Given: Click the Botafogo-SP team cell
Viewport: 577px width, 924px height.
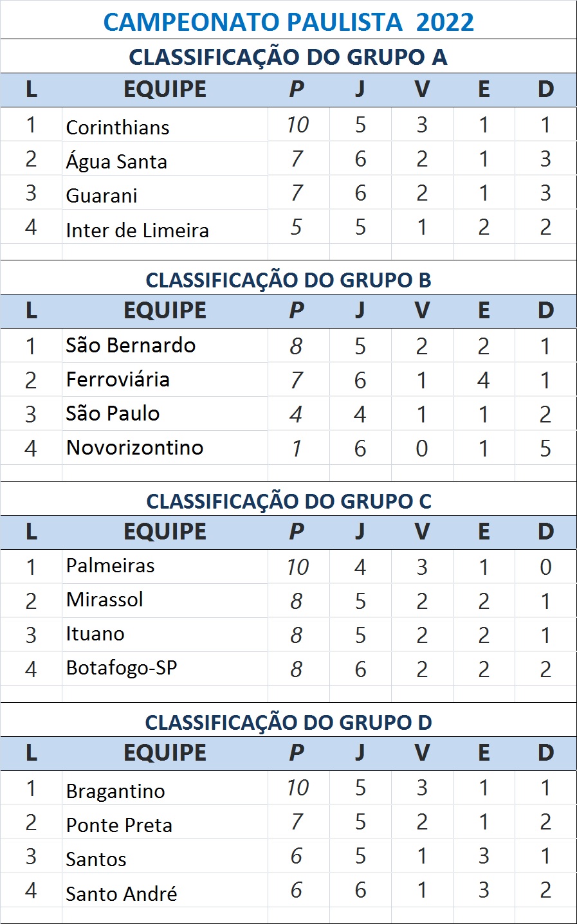Looking at the screenshot, I should pyautogui.click(x=122, y=668).
